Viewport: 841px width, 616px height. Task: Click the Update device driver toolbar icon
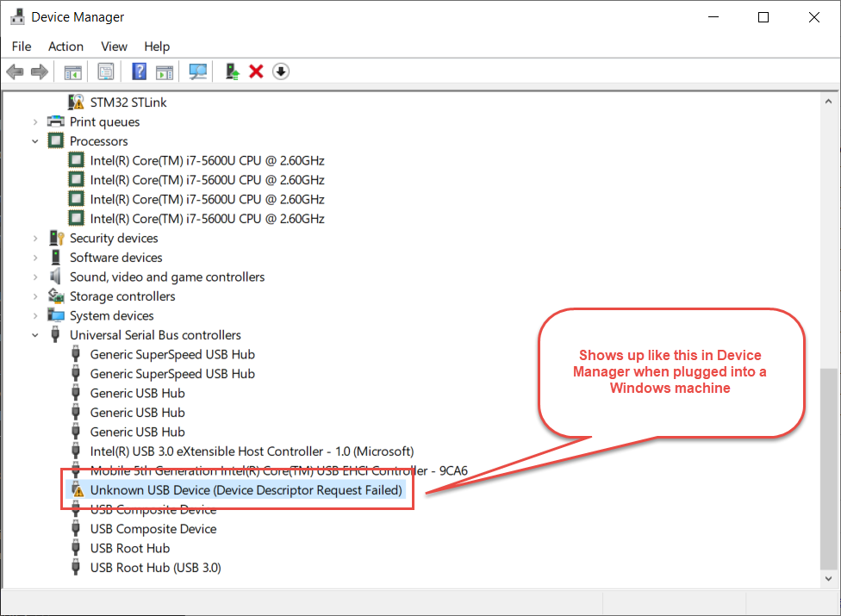232,72
